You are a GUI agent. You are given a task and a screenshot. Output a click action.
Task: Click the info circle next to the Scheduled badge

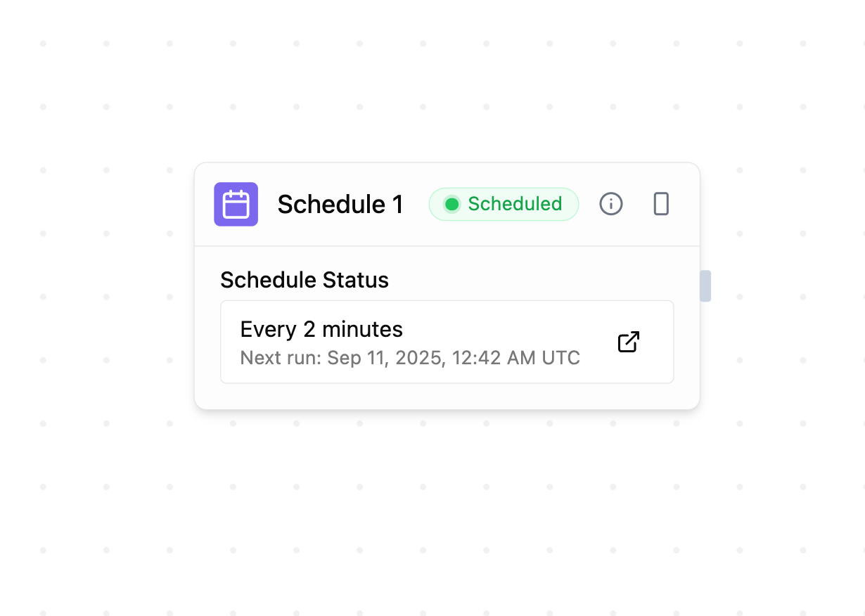(610, 204)
